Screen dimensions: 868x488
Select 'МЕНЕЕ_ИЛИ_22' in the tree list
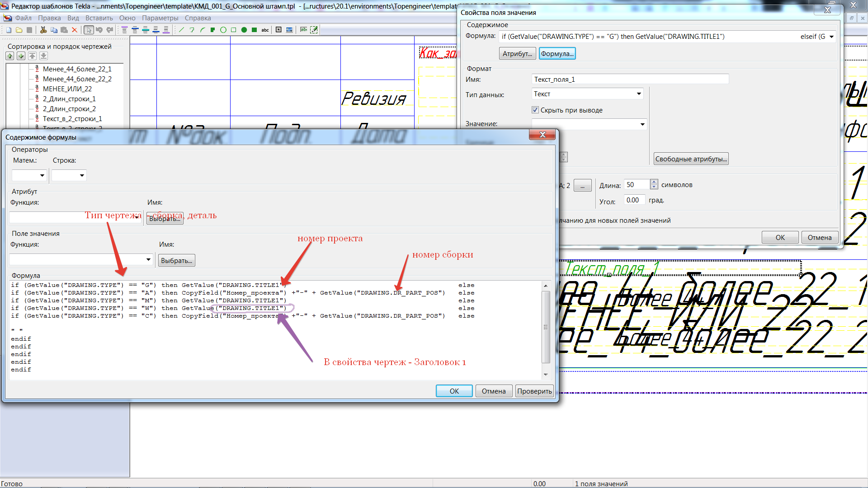point(67,89)
